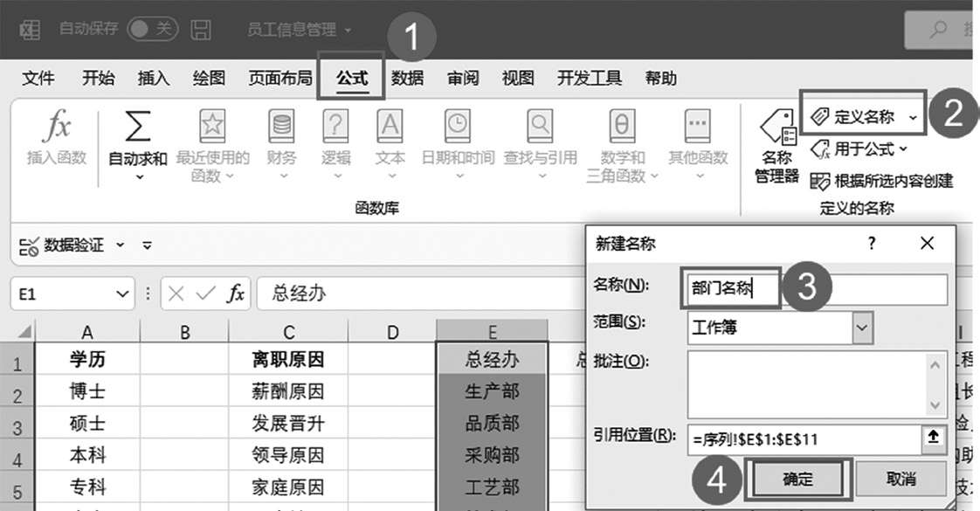Click the Save icon in title bar
The image size is (980, 511).
[x=201, y=29]
